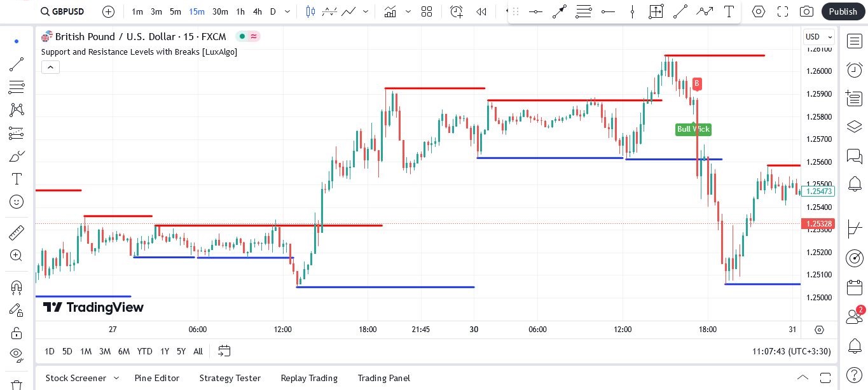This screenshot has height=390, width=868.
Task: Select the zoom in tool
Action: 17,256
